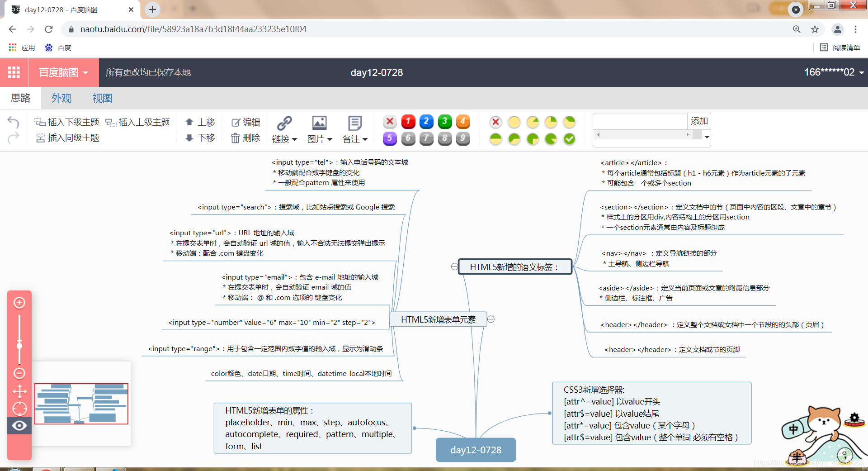Open the 应用 bookmarks item
Image resolution: width=868 pixels, height=471 pixels.
(22, 48)
